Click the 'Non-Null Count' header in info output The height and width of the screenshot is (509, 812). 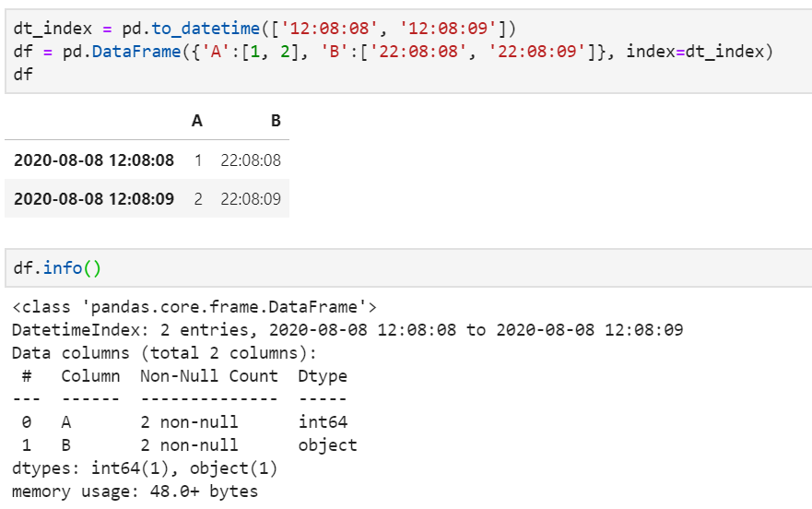click(x=208, y=376)
